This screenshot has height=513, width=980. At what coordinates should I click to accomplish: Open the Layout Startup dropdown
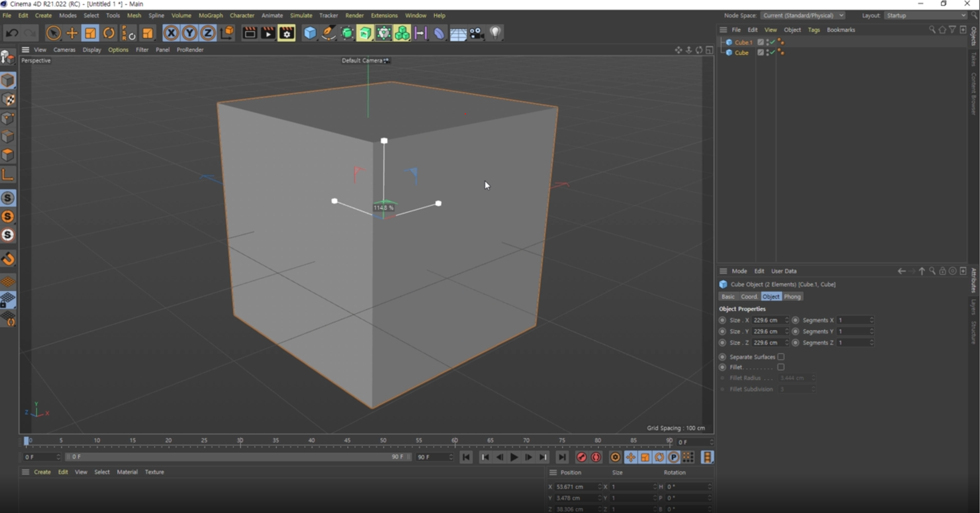click(x=926, y=15)
